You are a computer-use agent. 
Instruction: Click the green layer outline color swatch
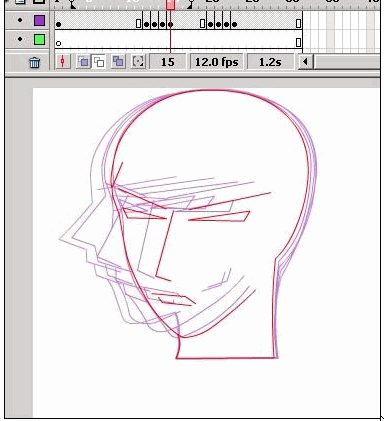pos(40,40)
